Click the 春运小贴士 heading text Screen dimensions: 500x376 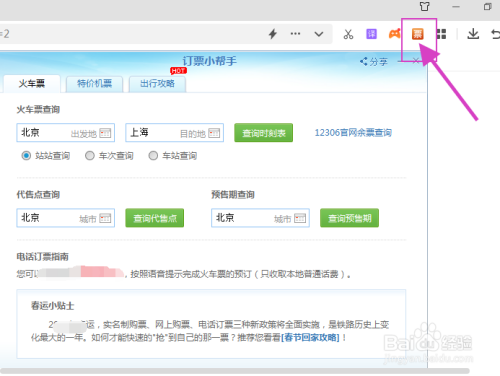tap(52, 306)
